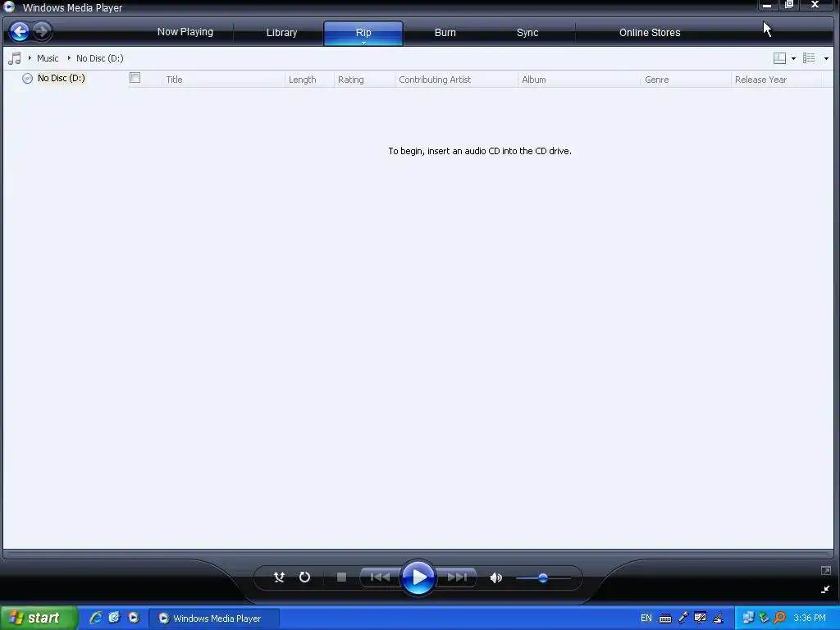Open the Now Playing tab

tap(185, 32)
